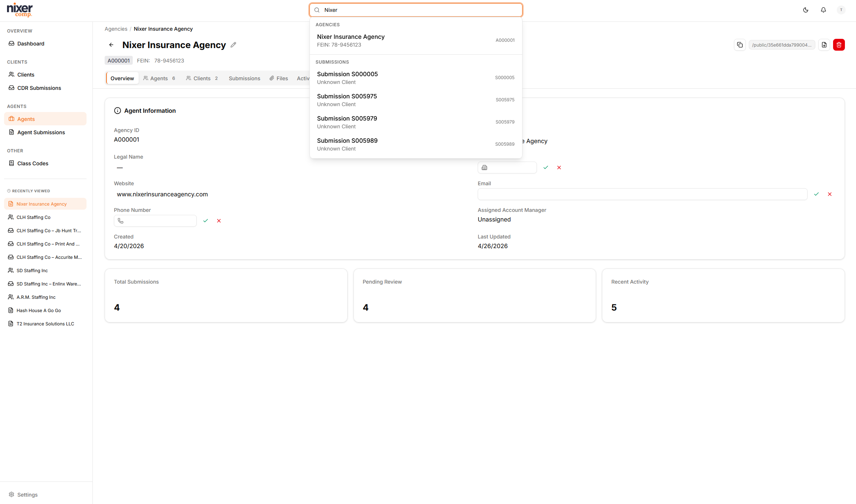The width and height of the screenshot is (856, 504).
Task: Open Submission S000005 search result
Action: click(x=416, y=78)
